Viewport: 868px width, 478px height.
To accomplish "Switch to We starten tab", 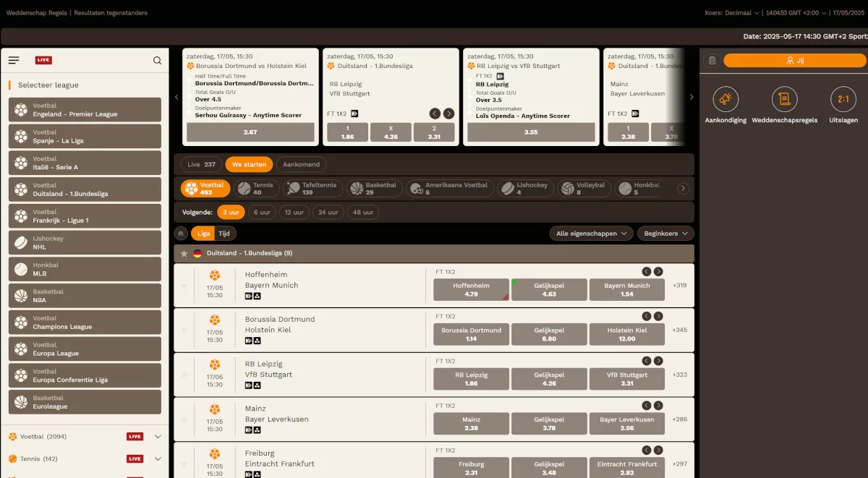I will pyautogui.click(x=249, y=165).
